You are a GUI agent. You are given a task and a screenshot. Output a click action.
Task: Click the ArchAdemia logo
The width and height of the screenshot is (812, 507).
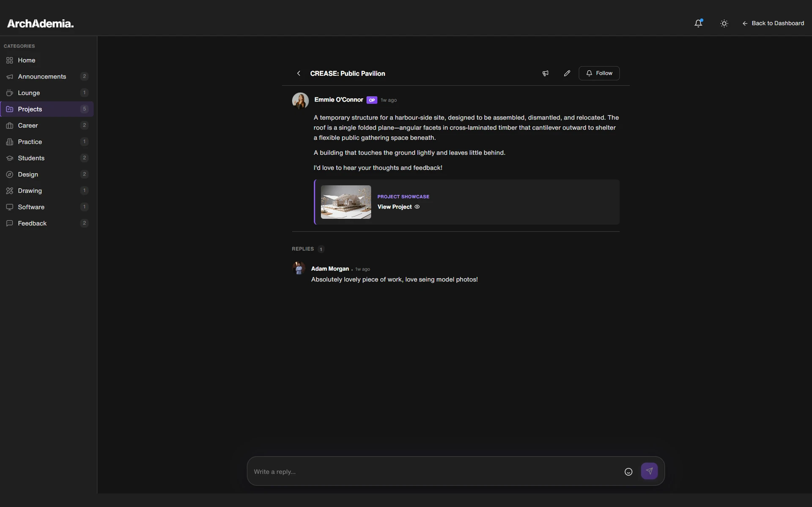coord(40,24)
